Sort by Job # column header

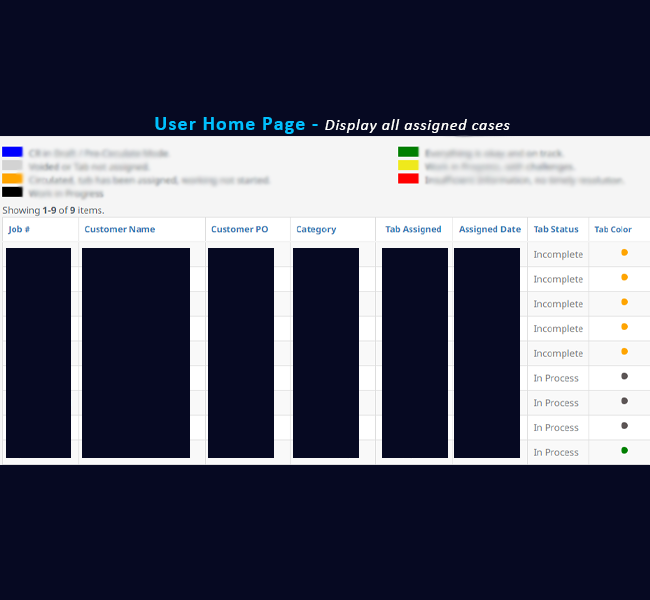click(19, 230)
